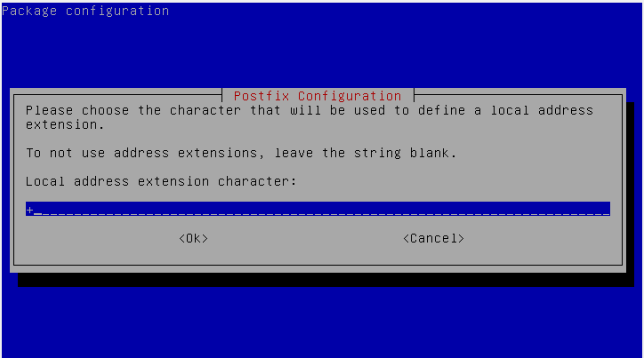
Task: Click the middle of the blue input bar
Action: coord(318,209)
